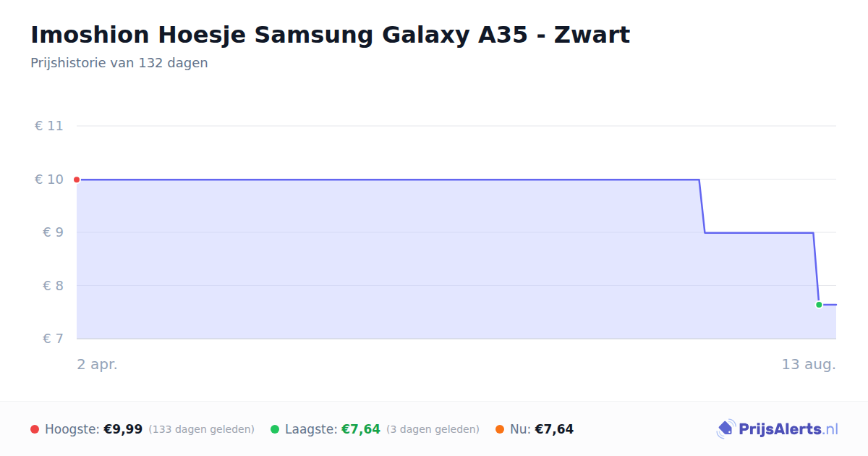Click the 13 aug. end date label

pyautogui.click(x=809, y=365)
